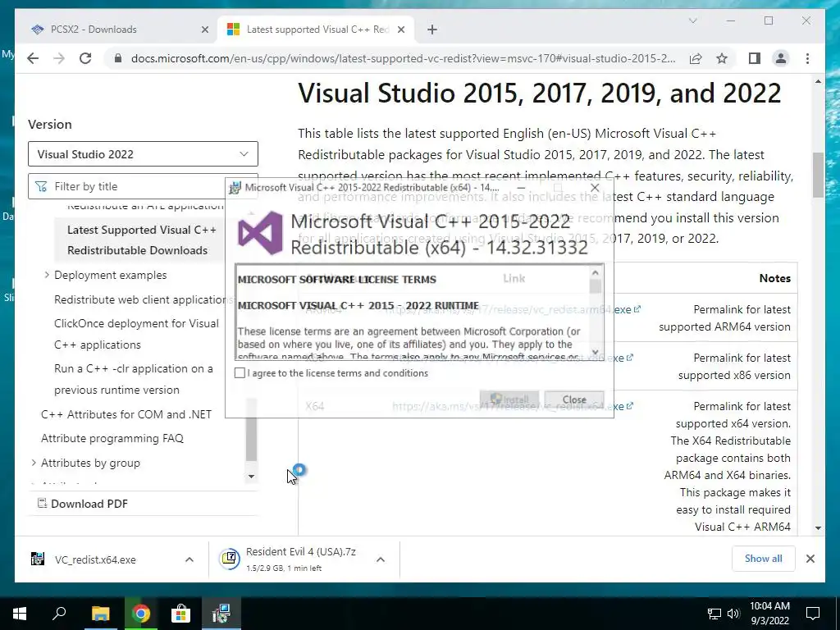The height and width of the screenshot is (630, 840).
Task: Open ClickOnce deployment for Visual C++ applications
Action: pos(137,334)
